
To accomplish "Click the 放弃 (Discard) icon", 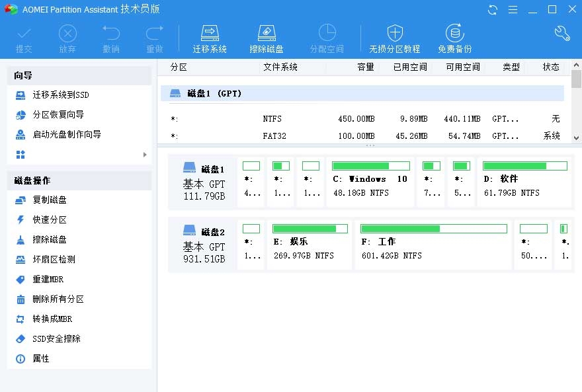I will [x=67, y=36].
